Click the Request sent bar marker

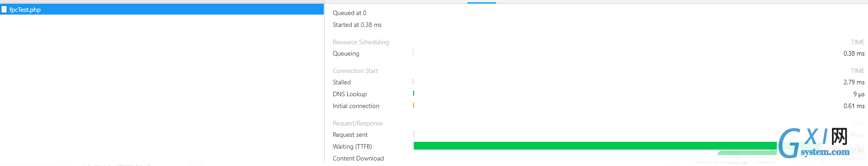(414, 134)
